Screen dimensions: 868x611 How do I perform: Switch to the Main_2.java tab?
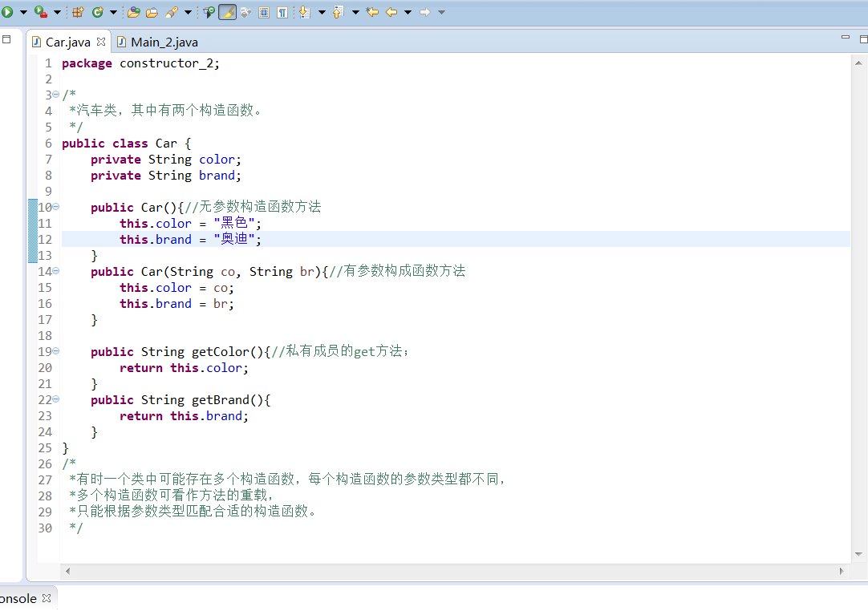click(163, 42)
